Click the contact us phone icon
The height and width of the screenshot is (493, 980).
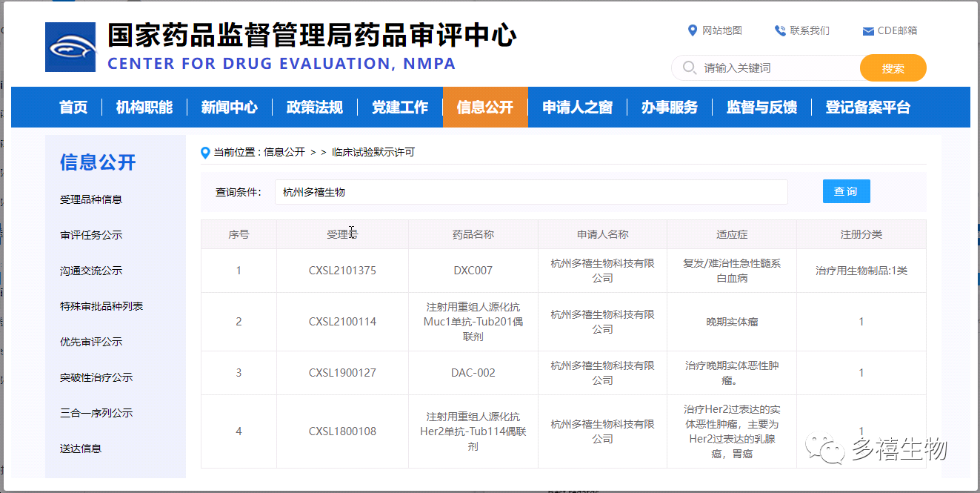click(x=780, y=30)
